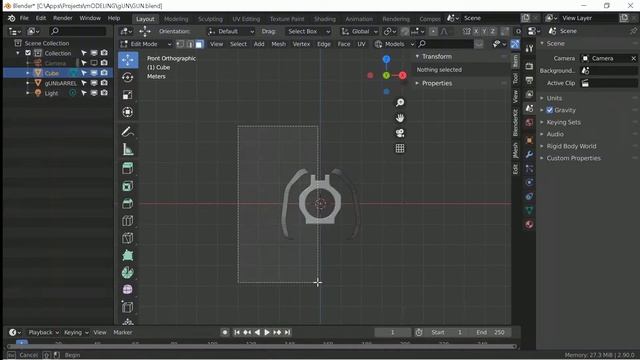Screen dimensions: 640x360
Task: Enable vertex select mode
Action: point(180,44)
